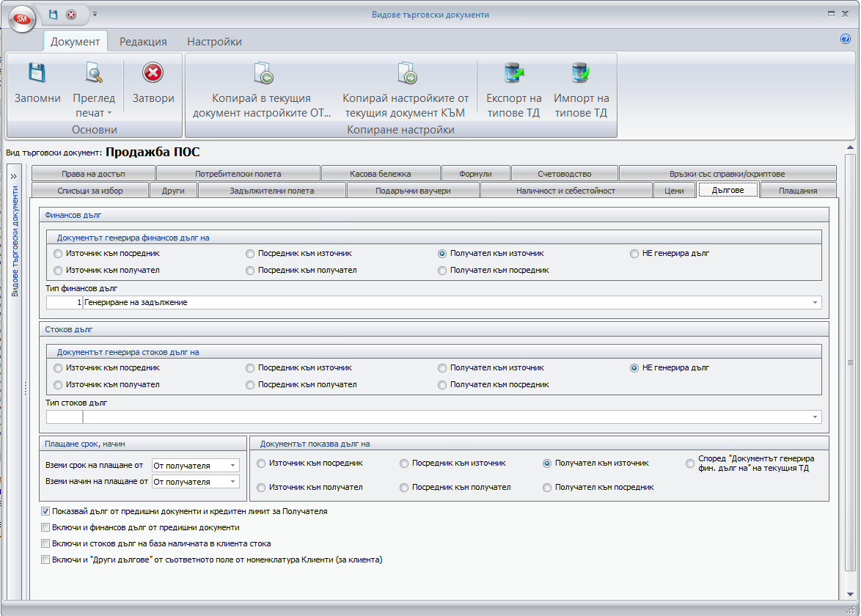Screen dimensions: 861x616
Task: Select financial debt Получател към източник radio
Action: 442,254
